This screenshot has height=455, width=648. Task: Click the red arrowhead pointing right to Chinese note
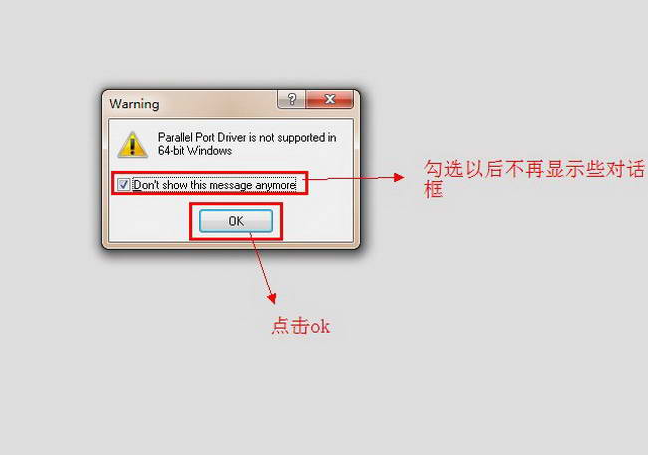click(398, 178)
